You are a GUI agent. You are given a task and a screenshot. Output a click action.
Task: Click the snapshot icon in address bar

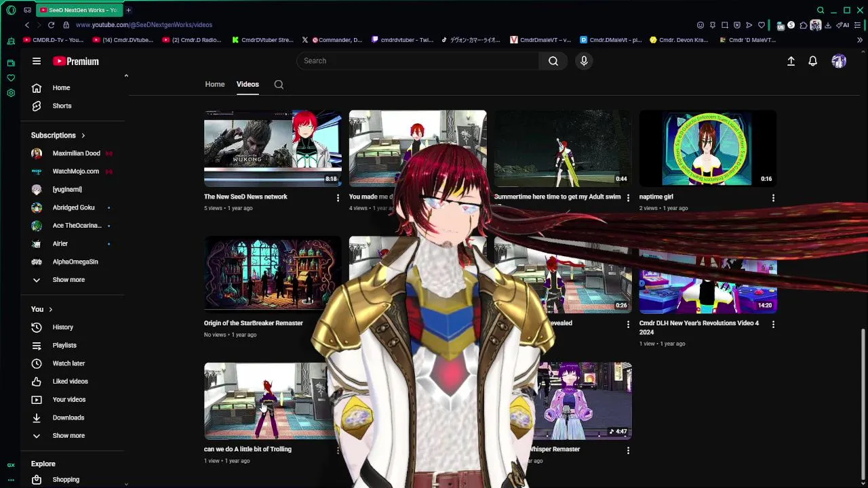click(x=725, y=25)
